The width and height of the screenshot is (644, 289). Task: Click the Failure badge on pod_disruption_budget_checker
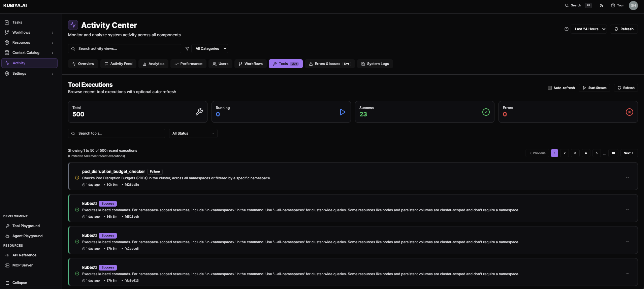tap(155, 172)
